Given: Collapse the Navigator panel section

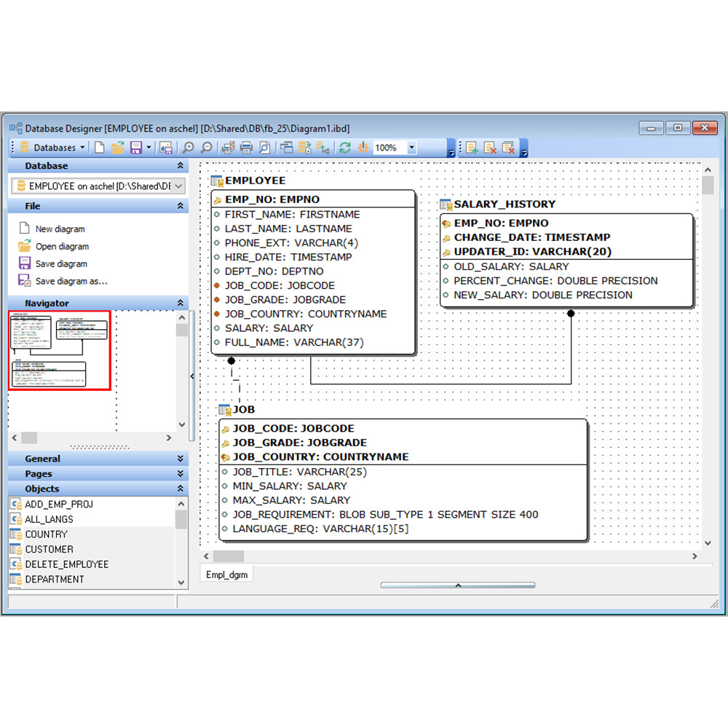Looking at the screenshot, I should [180, 303].
